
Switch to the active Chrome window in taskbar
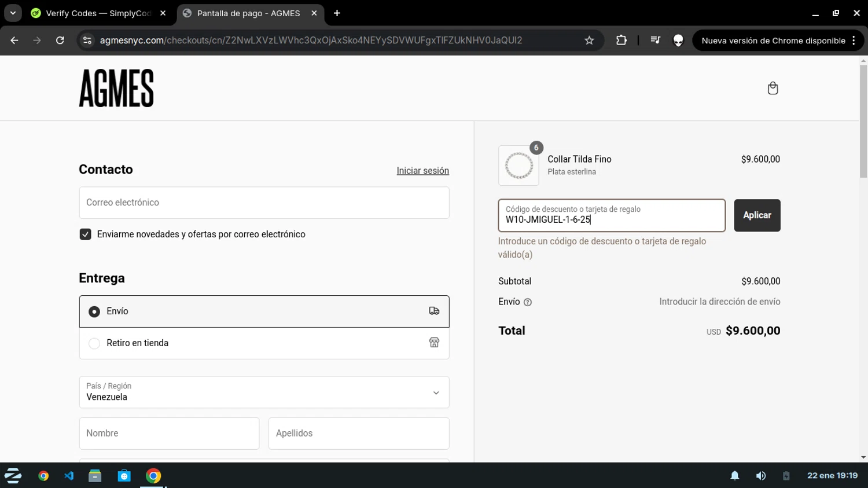[x=153, y=476]
